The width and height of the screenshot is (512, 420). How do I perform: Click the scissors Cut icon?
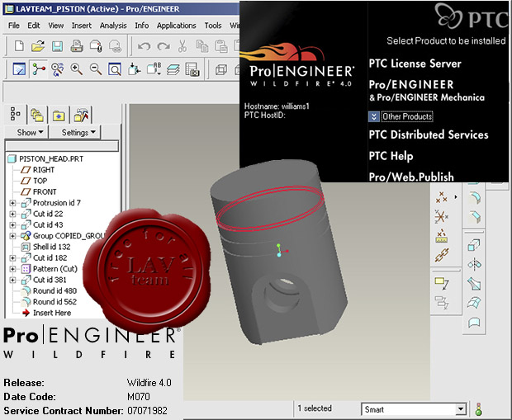point(183,46)
